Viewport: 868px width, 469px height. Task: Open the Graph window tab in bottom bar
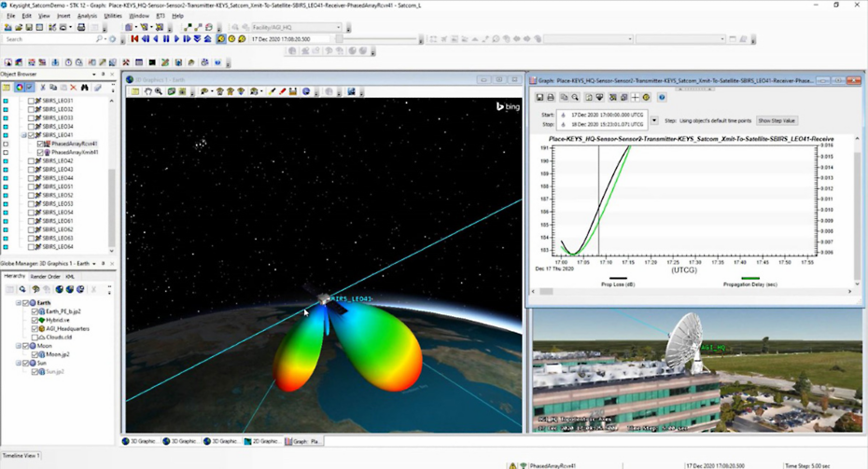click(x=302, y=441)
